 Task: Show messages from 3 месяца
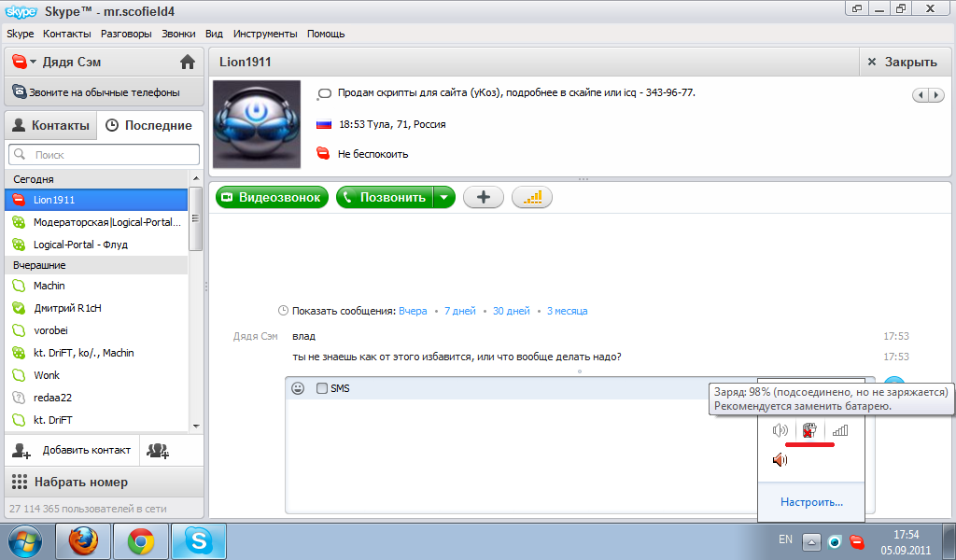coord(567,311)
